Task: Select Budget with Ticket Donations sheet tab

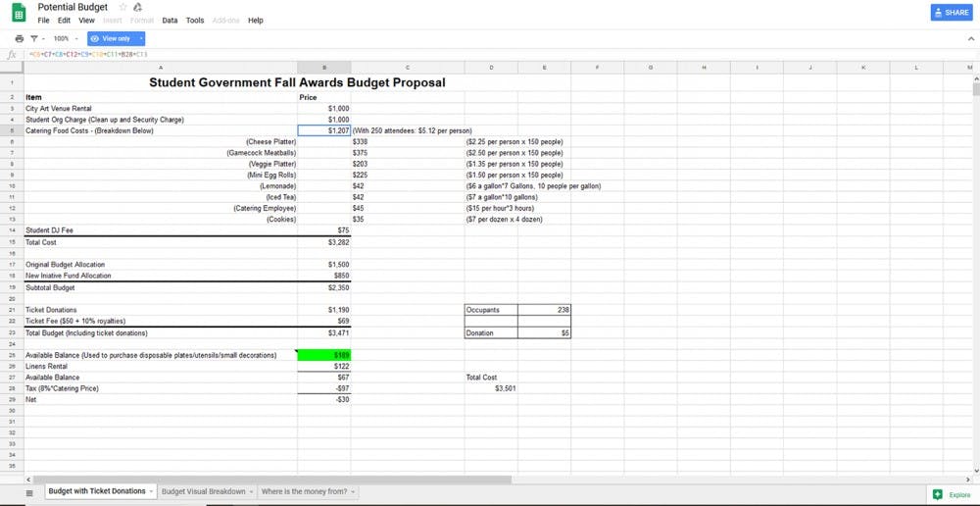Action: [97, 491]
